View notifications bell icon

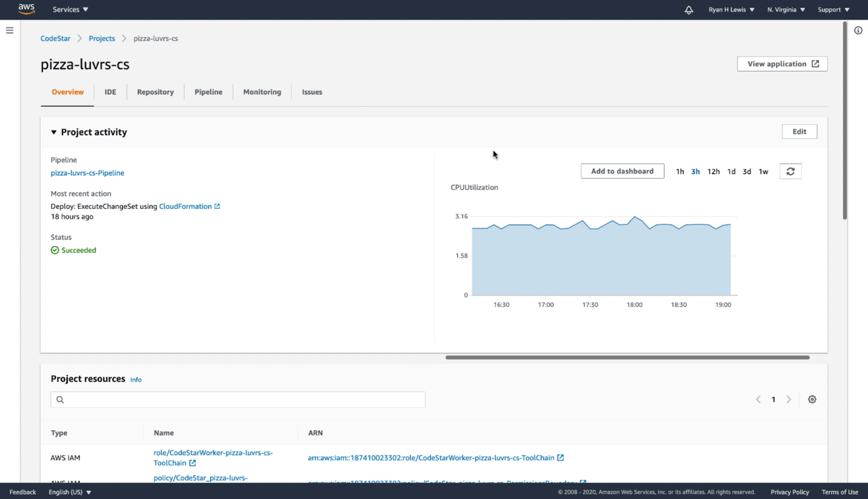tap(688, 10)
